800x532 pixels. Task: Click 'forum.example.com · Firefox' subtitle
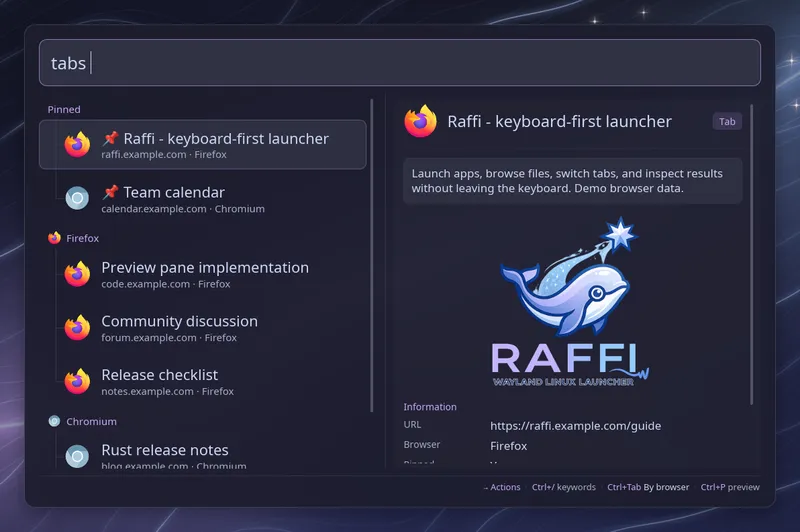169,338
